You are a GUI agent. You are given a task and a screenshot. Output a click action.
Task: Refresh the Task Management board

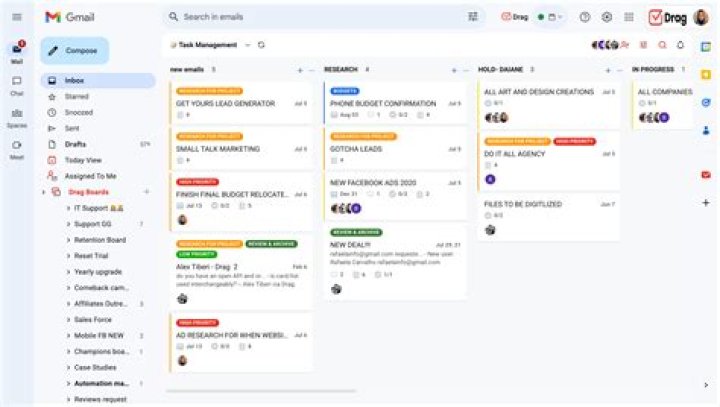click(x=261, y=45)
